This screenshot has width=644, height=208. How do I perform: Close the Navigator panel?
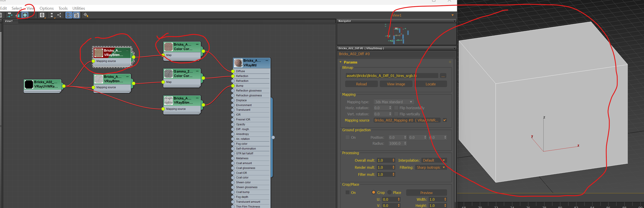[x=454, y=21]
